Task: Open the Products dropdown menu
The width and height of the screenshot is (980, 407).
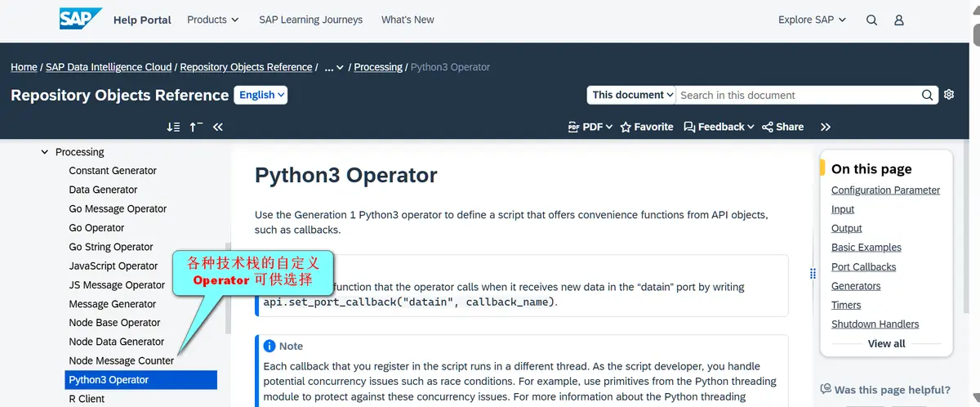Action: (x=213, y=20)
